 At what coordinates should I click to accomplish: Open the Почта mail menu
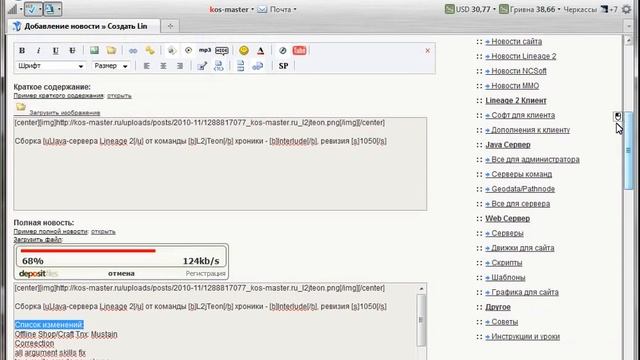pyautogui.click(x=277, y=9)
